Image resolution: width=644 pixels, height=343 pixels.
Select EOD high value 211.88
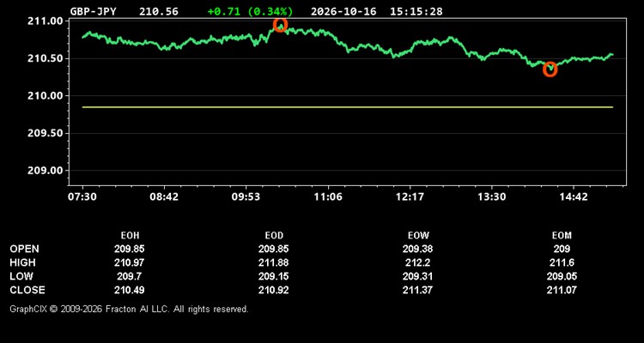274,262
